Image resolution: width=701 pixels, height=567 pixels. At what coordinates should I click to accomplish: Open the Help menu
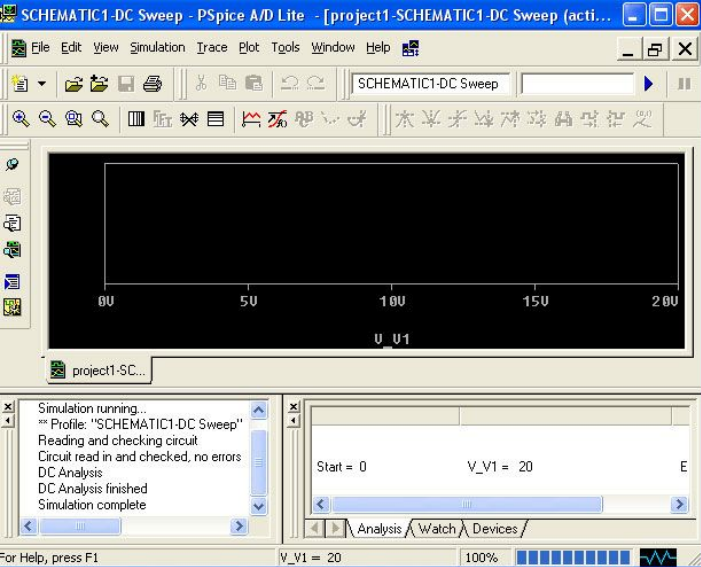point(378,47)
